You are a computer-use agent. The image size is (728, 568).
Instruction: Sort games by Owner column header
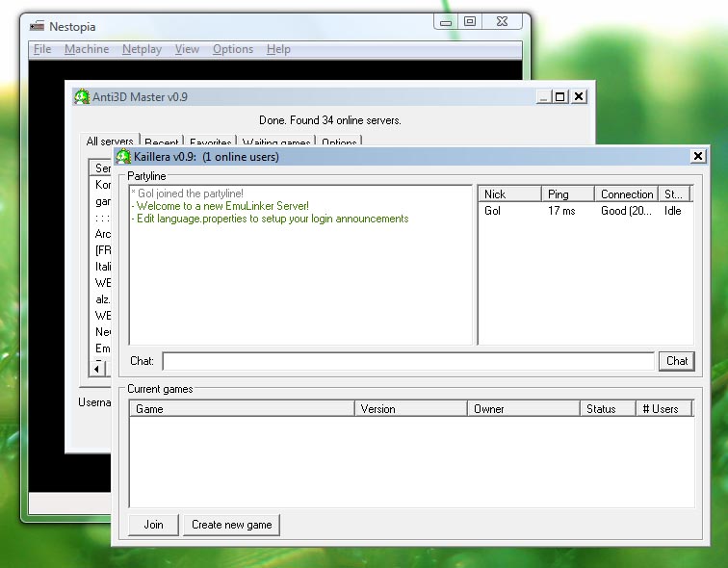coord(524,409)
